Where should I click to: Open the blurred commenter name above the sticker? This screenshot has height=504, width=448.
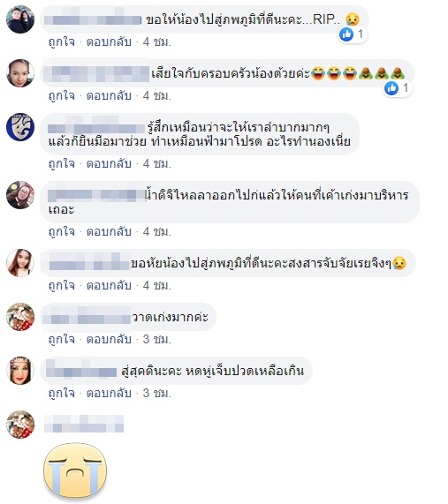pyautogui.click(x=84, y=424)
